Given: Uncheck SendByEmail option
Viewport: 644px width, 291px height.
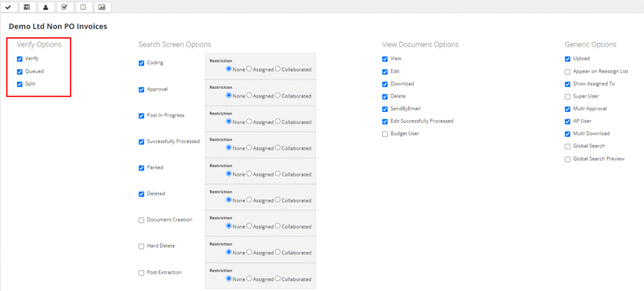Looking at the screenshot, I should tap(385, 108).
